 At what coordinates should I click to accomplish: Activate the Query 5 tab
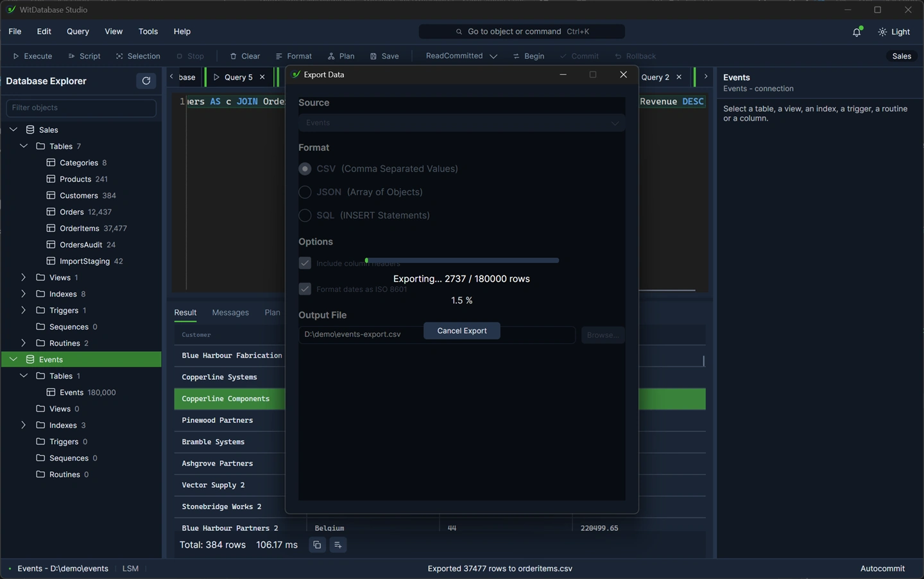click(x=238, y=77)
